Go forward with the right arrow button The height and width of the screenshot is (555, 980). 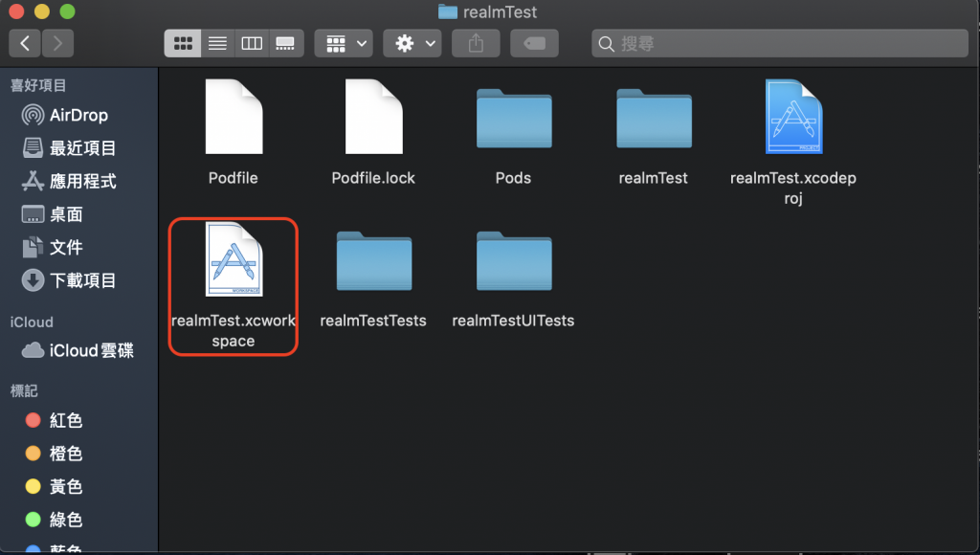click(x=57, y=43)
